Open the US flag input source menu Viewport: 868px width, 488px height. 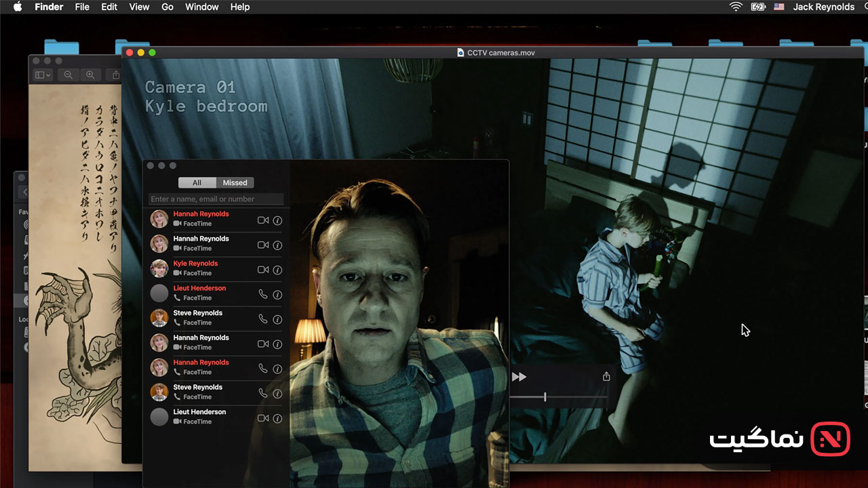pos(779,7)
